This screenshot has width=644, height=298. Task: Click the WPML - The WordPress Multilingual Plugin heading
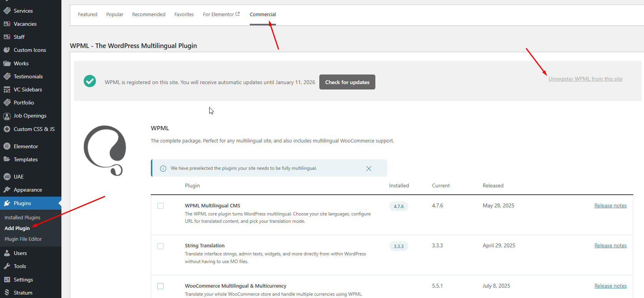133,46
